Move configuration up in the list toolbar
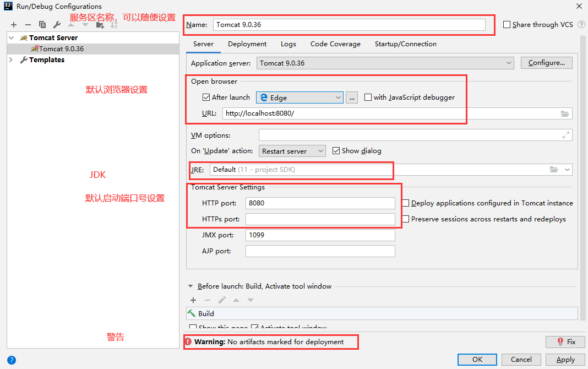 click(71, 25)
